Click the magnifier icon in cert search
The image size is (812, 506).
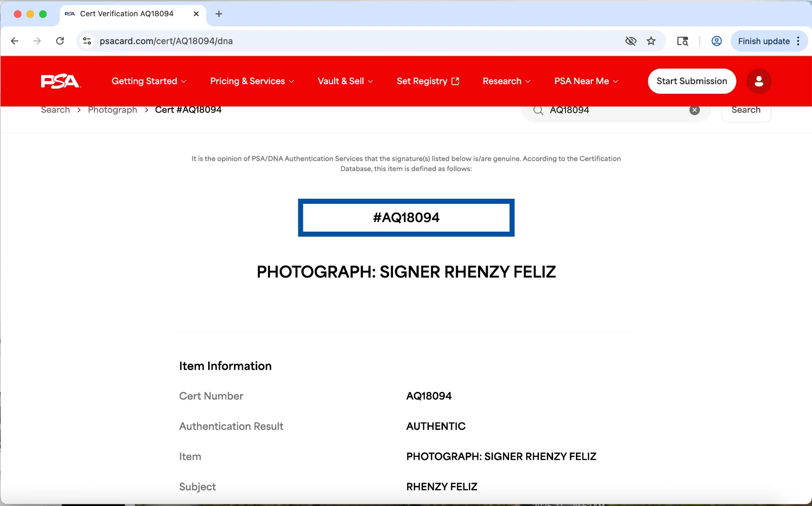point(538,110)
